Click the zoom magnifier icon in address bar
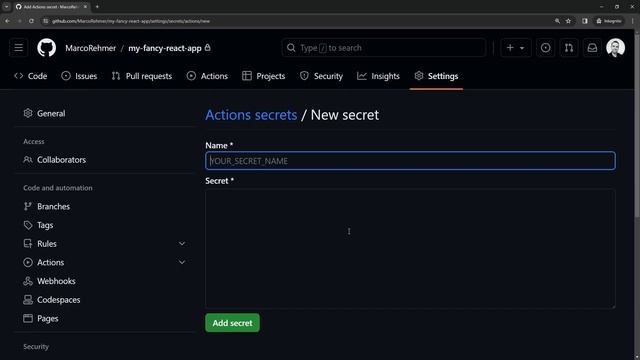This screenshot has height=360, width=640. pos(557,21)
